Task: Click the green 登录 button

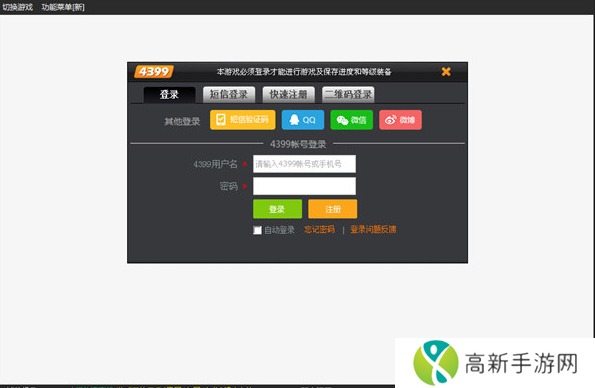Action: pos(277,209)
